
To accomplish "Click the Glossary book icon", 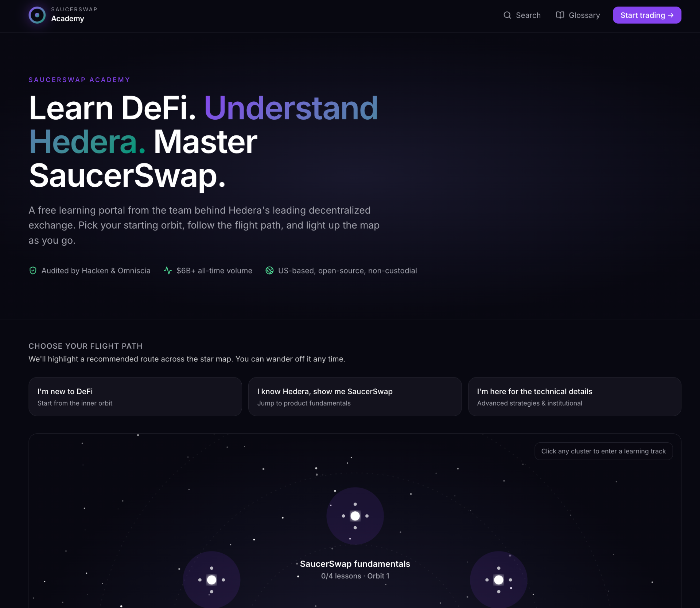I will [x=560, y=15].
